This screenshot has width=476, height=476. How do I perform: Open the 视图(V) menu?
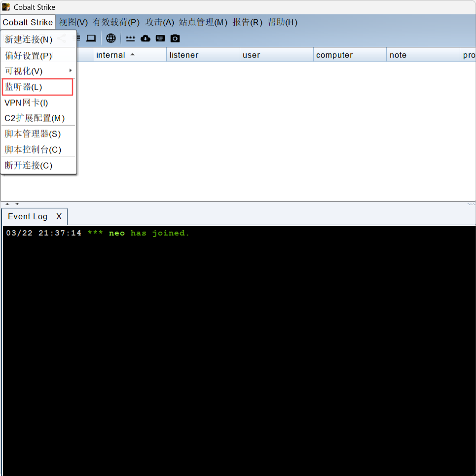click(73, 22)
